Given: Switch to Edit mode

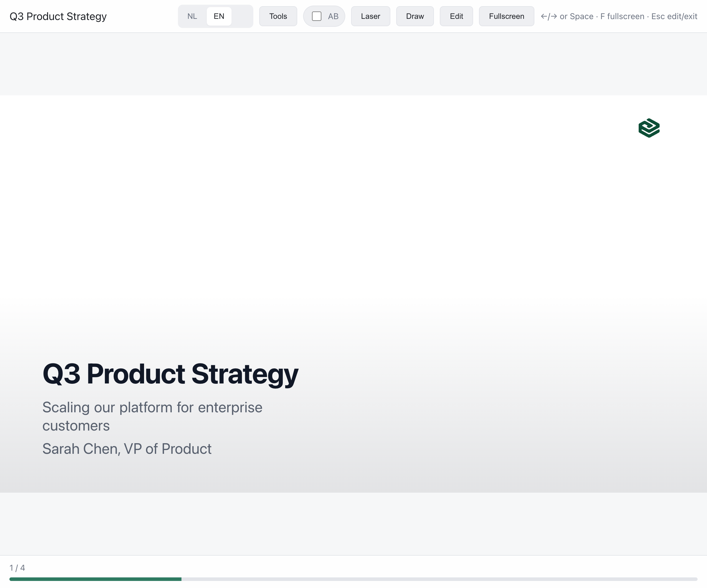Looking at the screenshot, I should [456, 16].
